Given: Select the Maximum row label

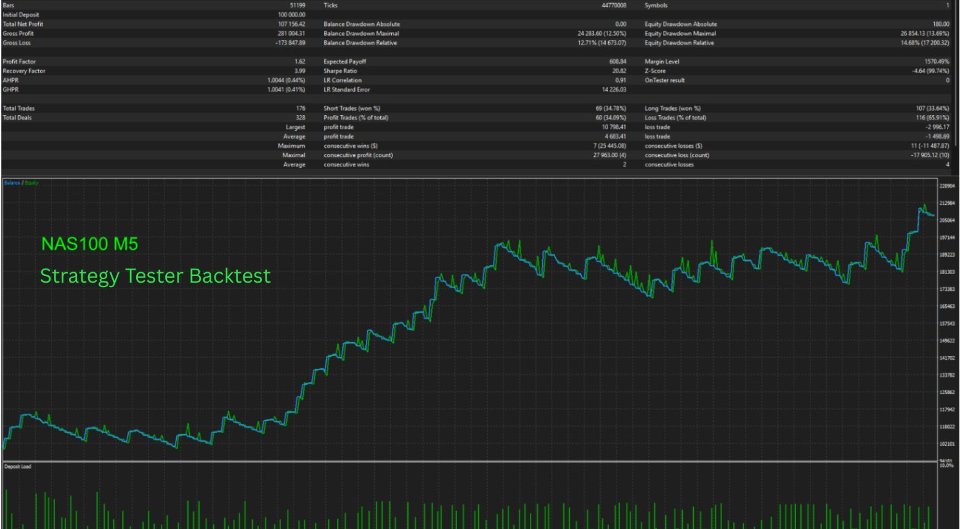Looking at the screenshot, I should pos(292,146).
